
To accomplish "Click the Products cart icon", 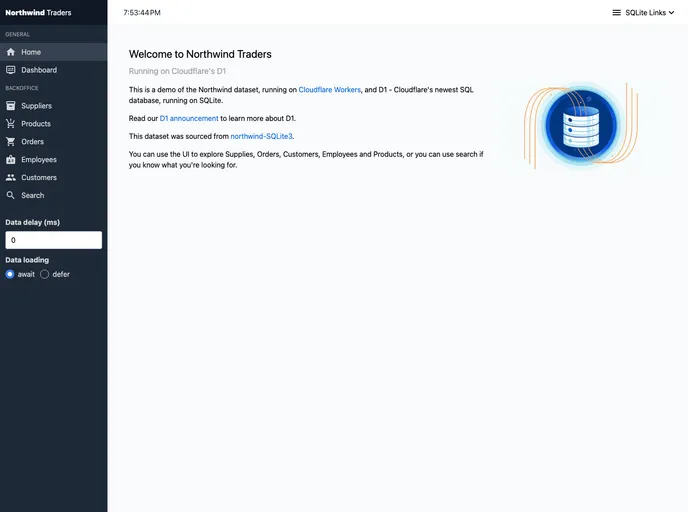I will coord(11,124).
